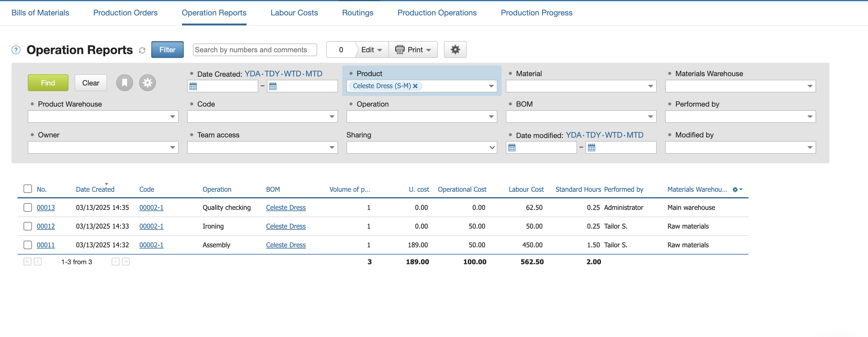This screenshot has width=868, height=337.
Task: Open the Operation filter dropdown
Action: [x=421, y=117]
